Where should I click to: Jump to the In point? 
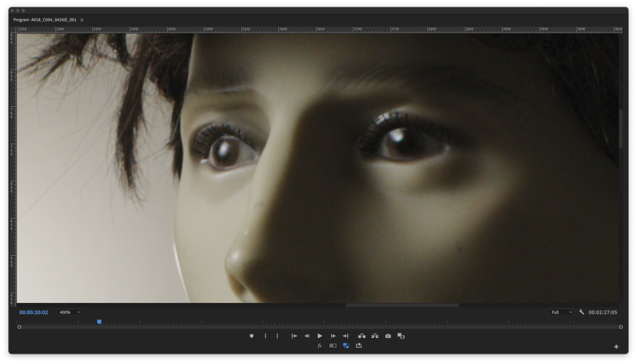[294, 336]
